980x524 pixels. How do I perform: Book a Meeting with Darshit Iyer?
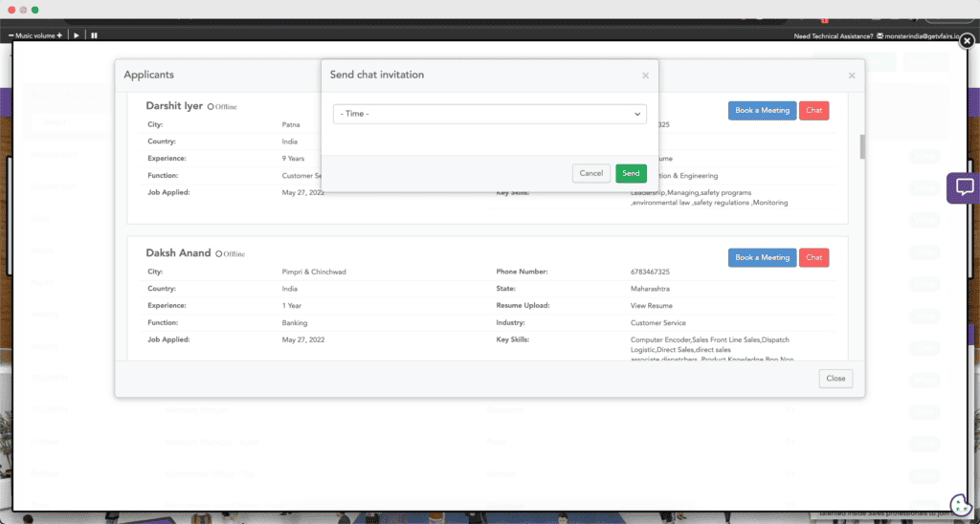762,110
